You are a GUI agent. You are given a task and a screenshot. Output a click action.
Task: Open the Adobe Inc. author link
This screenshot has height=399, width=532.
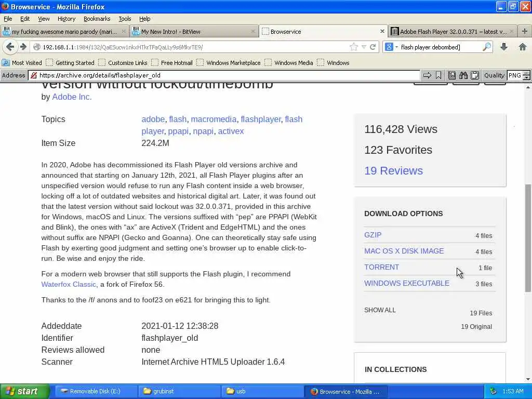pyautogui.click(x=72, y=97)
